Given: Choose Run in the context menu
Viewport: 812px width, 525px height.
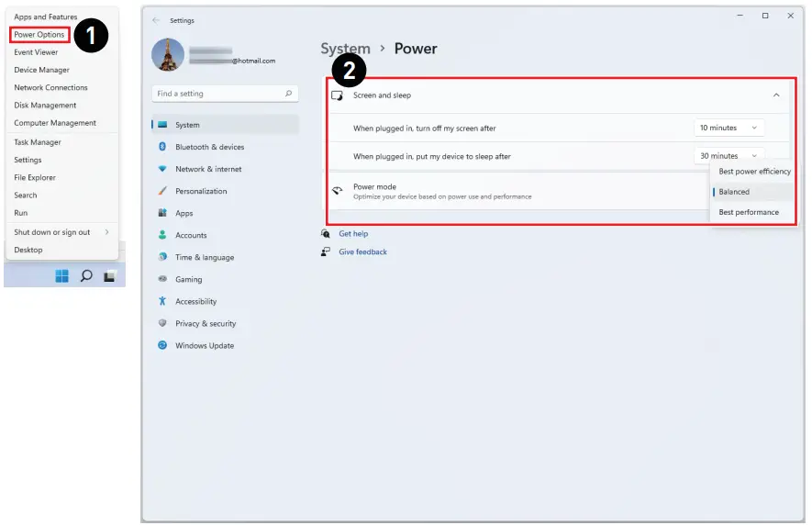Looking at the screenshot, I should pos(21,213).
